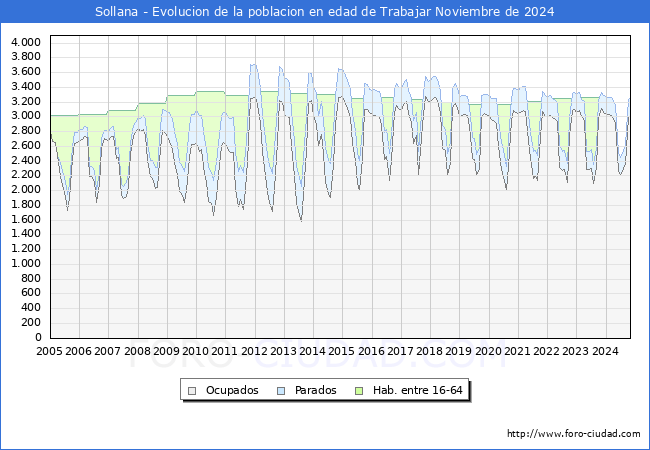
Task: Click the 2010 x-axis year label
Action: (x=195, y=351)
